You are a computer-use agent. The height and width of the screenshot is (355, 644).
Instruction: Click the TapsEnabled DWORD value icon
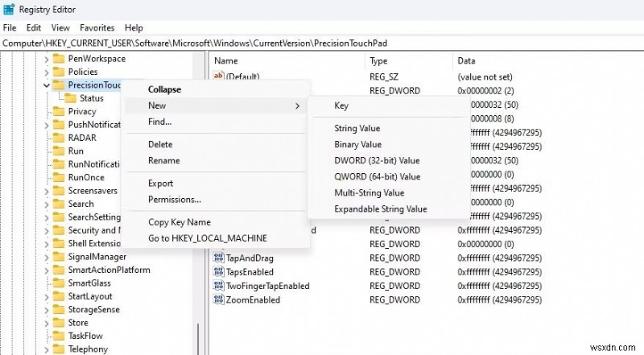[218, 272]
